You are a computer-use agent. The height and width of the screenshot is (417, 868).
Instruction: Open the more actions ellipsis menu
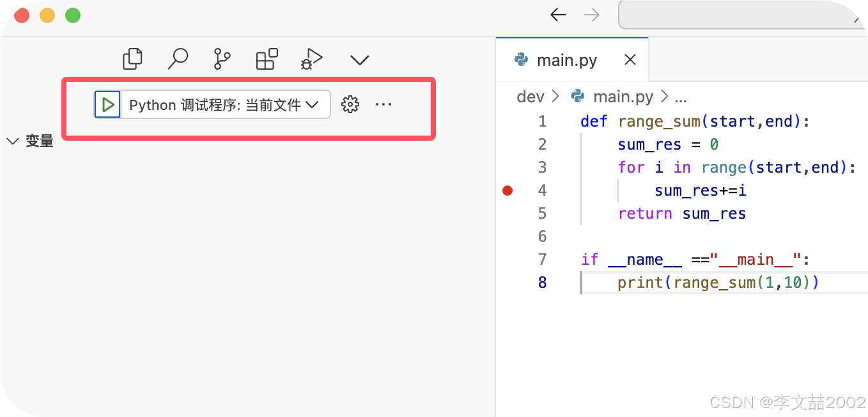tap(384, 104)
